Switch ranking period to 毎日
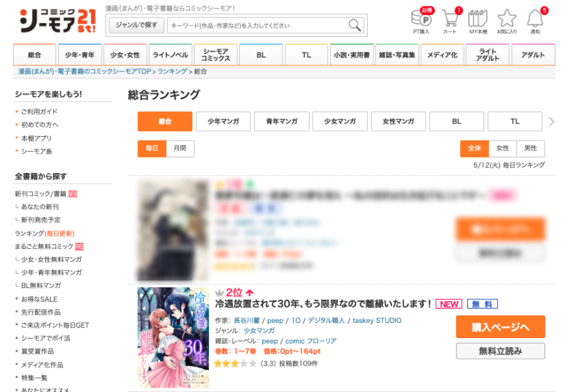This screenshot has width=565, height=392. [x=152, y=148]
